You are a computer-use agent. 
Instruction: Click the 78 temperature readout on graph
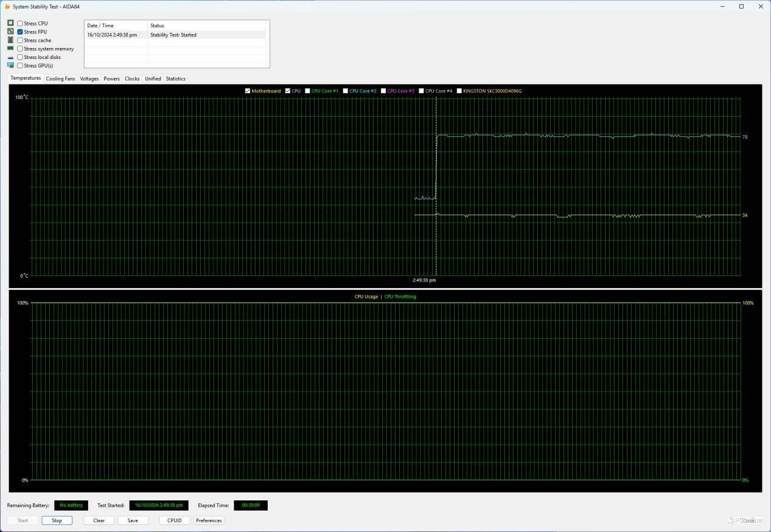tap(745, 137)
